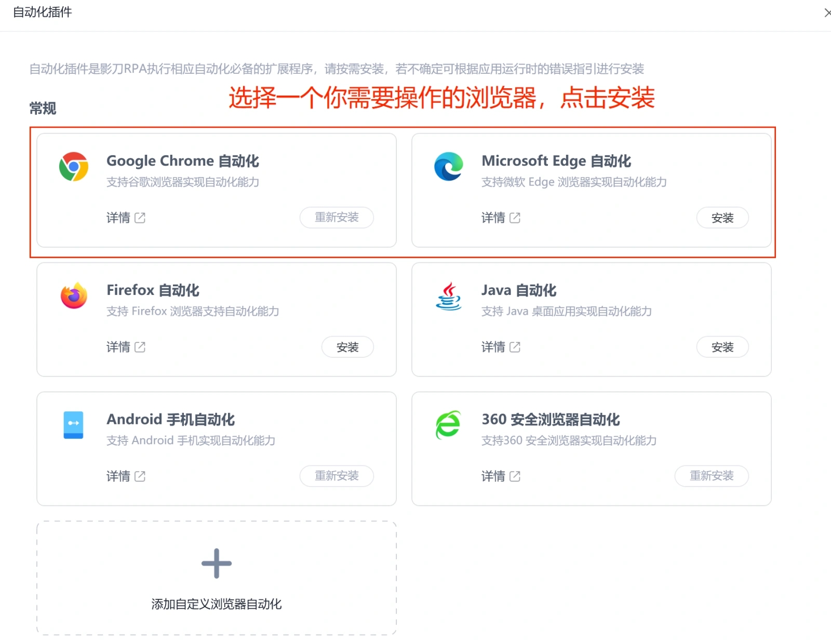Open external link icon in 360 browser card

point(515,476)
